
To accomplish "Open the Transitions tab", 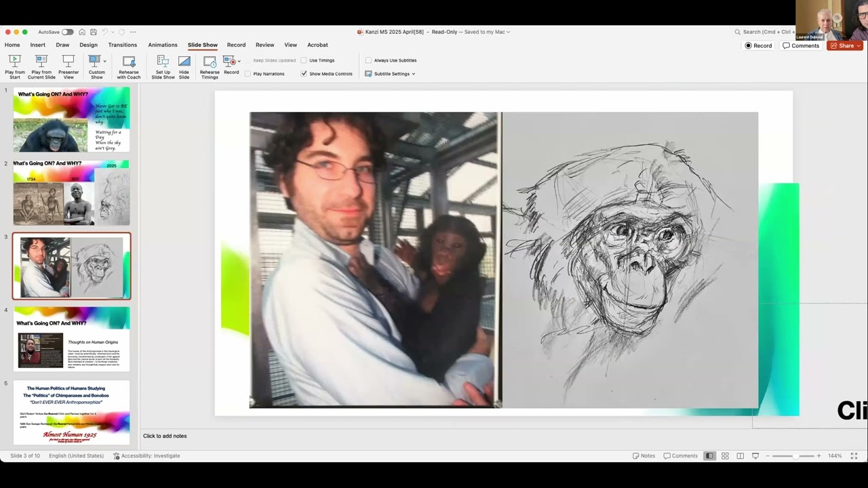I will 123,45.
